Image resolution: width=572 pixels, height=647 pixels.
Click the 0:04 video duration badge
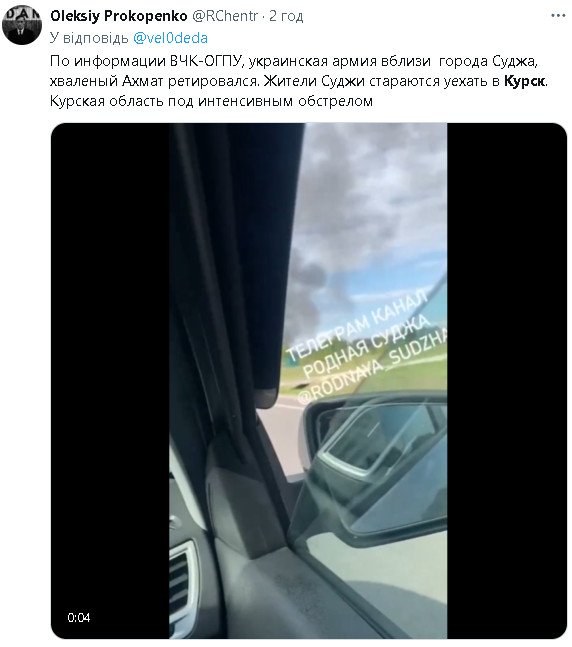[79, 617]
